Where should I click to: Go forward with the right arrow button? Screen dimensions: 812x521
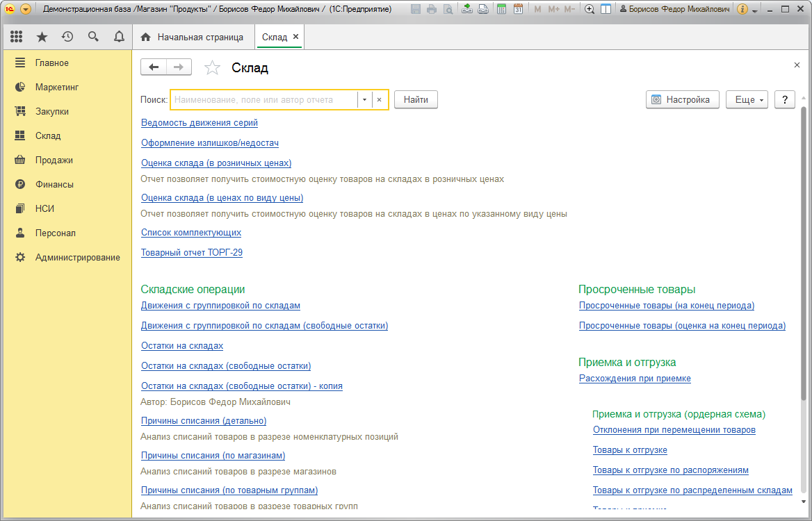point(179,67)
